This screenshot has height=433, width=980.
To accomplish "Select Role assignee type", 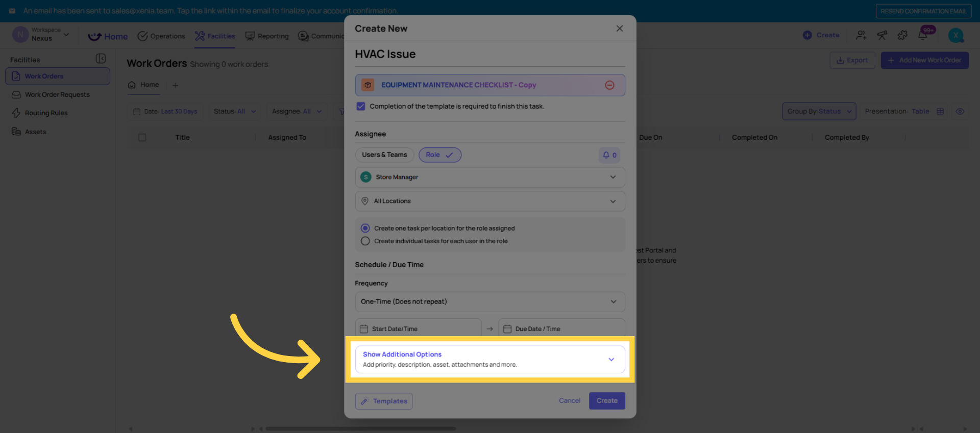I will pos(440,155).
